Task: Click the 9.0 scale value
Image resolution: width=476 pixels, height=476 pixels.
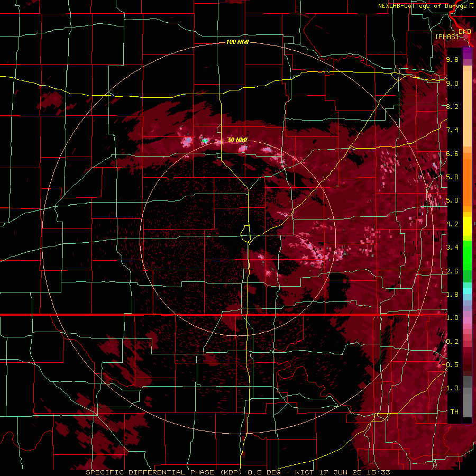Action: coord(452,83)
